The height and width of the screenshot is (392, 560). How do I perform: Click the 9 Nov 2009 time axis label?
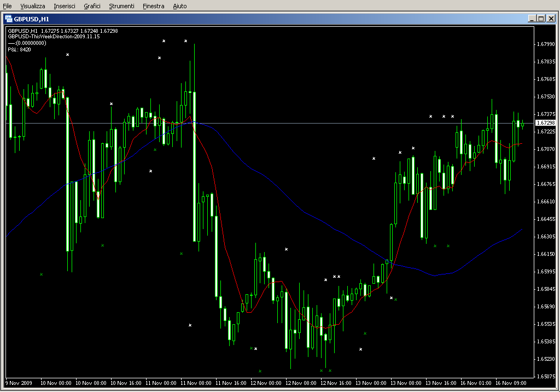coord(19,383)
